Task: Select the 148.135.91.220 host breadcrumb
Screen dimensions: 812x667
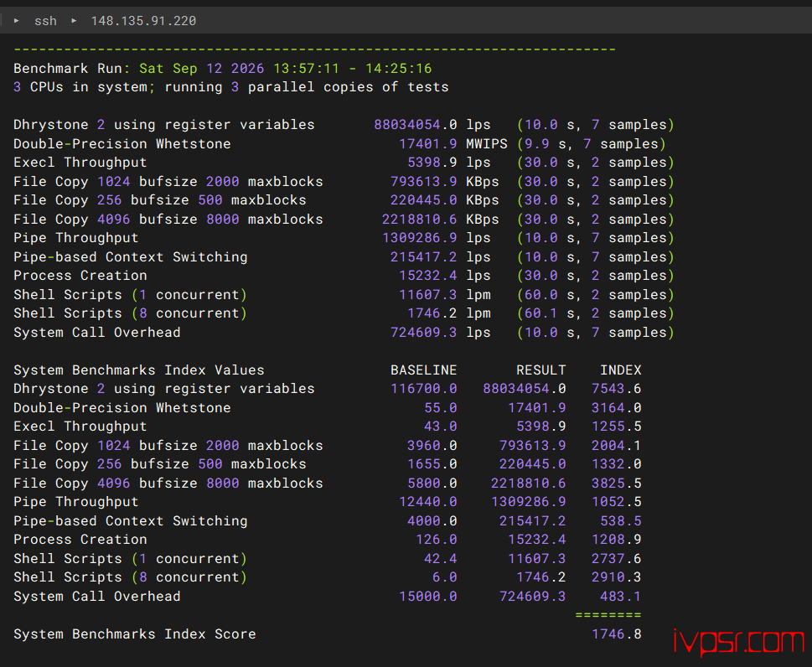Action: point(143,21)
